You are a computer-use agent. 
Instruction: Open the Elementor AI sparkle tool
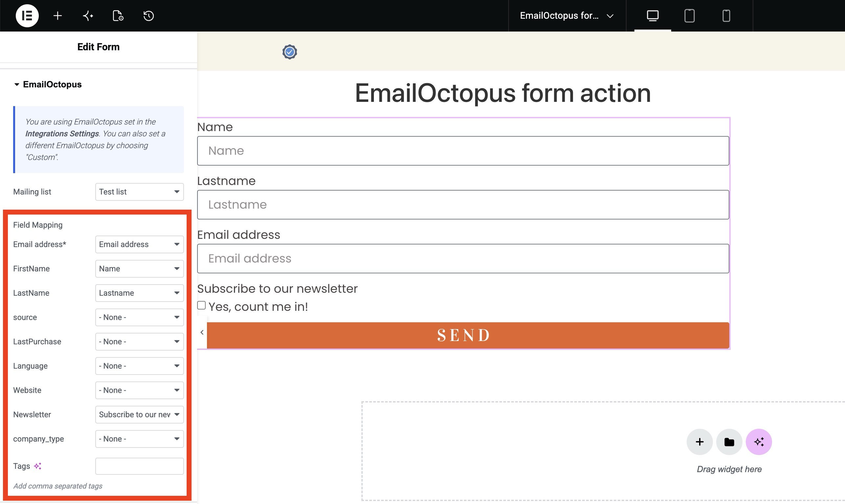point(88,16)
